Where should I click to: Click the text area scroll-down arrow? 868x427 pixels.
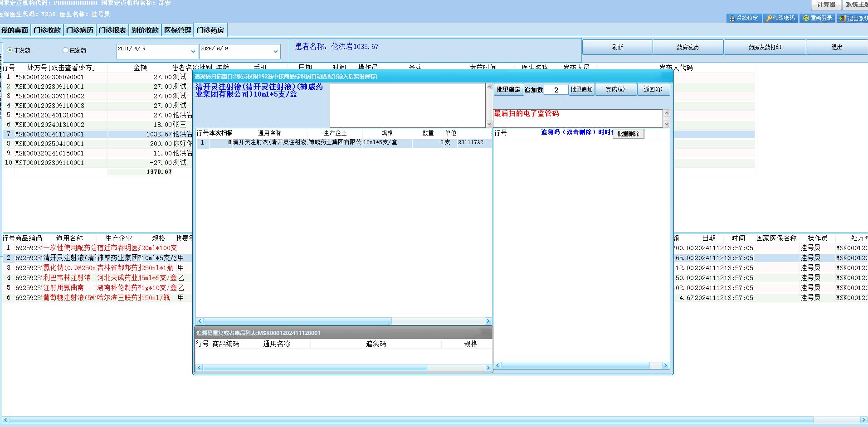[489, 124]
